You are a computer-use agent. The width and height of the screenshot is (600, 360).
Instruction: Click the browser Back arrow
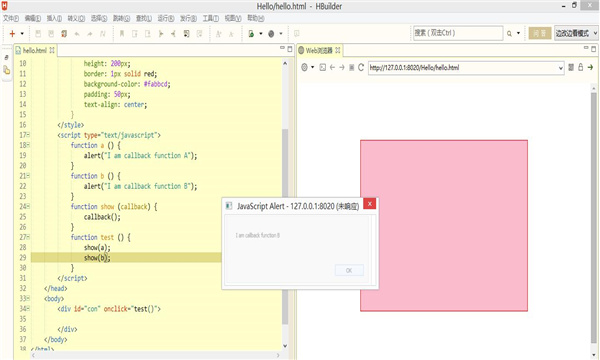pos(332,67)
